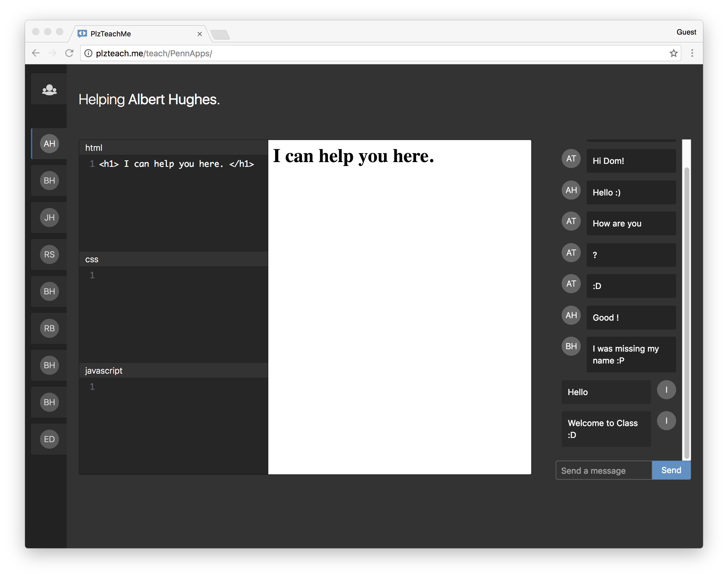Open a new browser tab

[x=220, y=35]
